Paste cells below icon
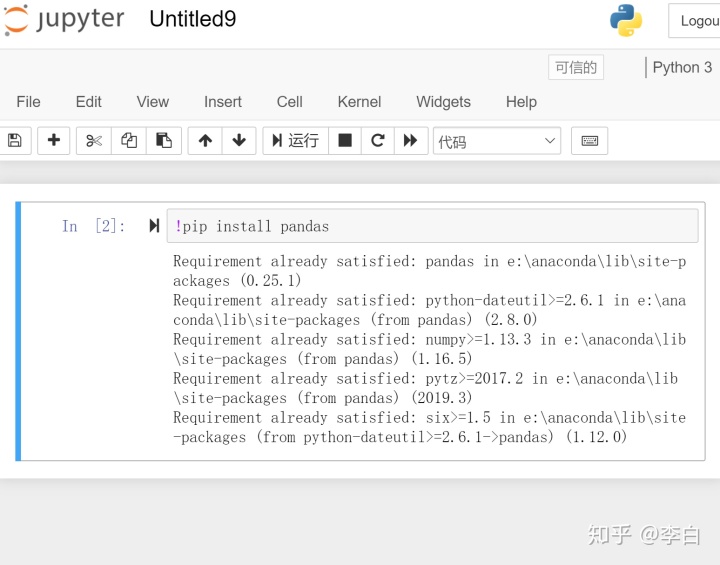The width and height of the screenshot is (720, 565). click(x=164, y=141)
